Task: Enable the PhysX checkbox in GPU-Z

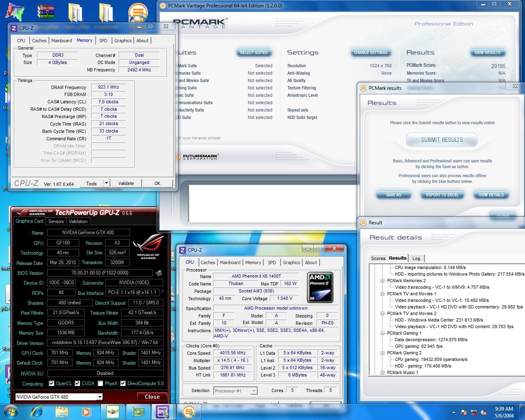Action: (x=100, y=383)
